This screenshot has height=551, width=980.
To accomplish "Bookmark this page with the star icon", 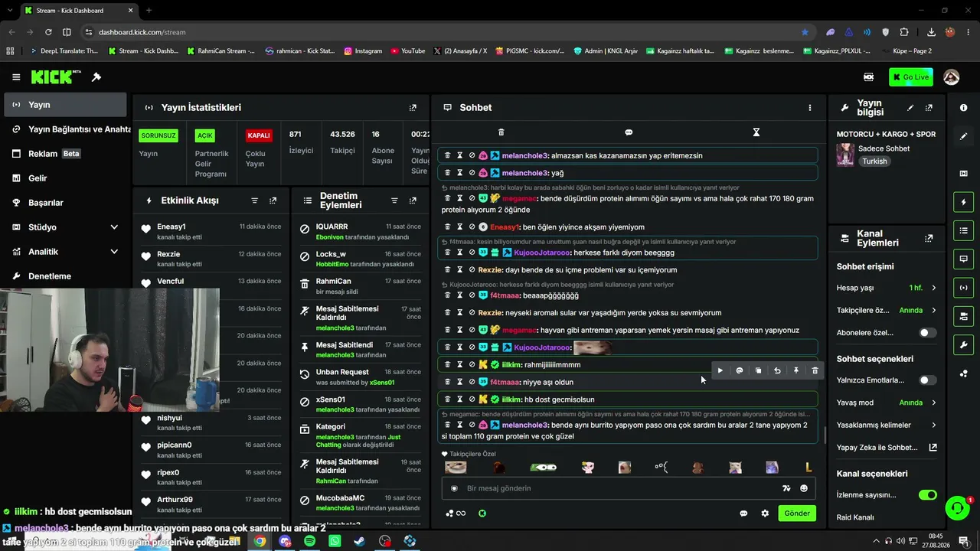I will click(805, 32).
